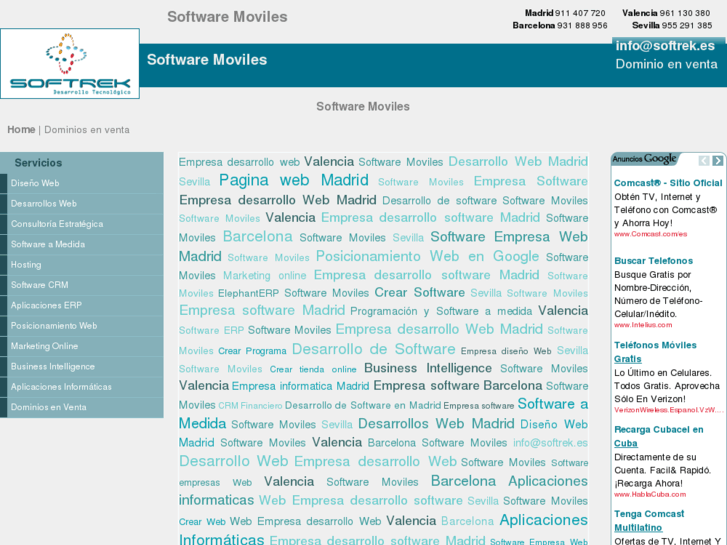Open Desarrollos Web in Servicios menu
This screenshot has height=545, width=727.
[85, 204]
